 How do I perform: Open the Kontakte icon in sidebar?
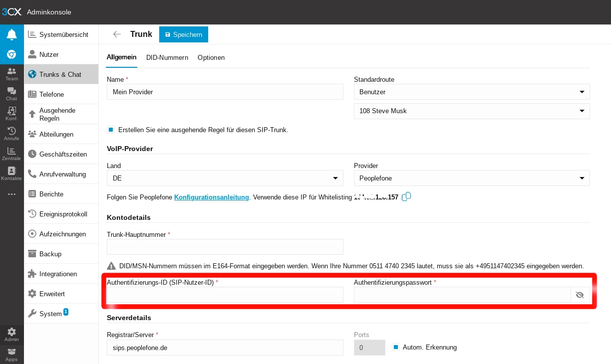[11, 174]
